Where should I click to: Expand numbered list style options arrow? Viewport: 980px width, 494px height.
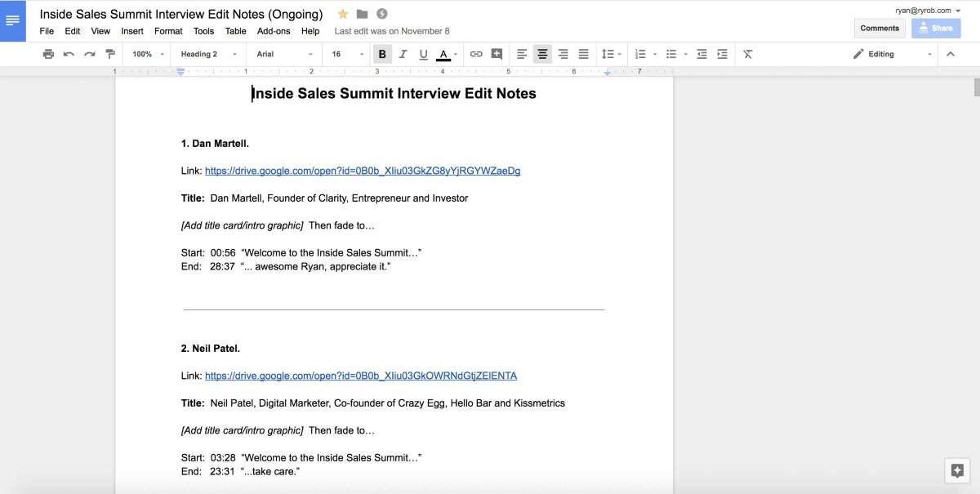(655, 54)
